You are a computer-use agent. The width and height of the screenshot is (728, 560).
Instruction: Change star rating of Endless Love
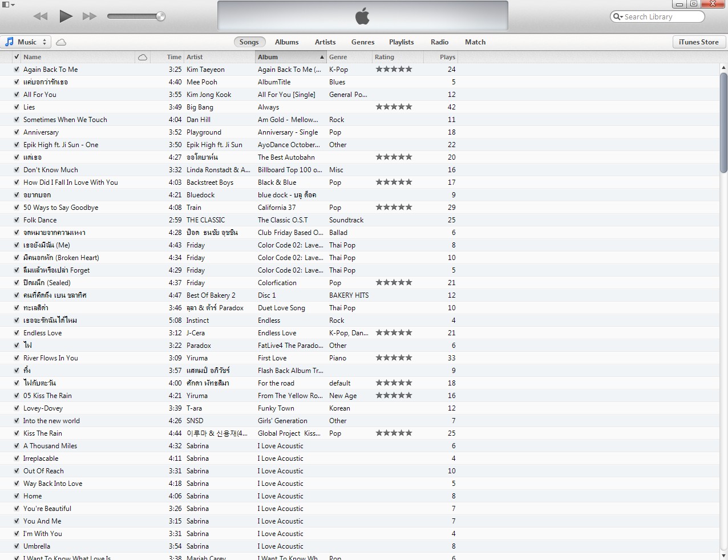pos(394,332)
